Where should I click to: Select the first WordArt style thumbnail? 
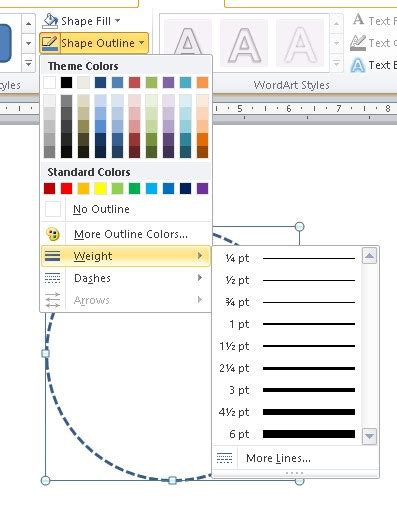188,43
